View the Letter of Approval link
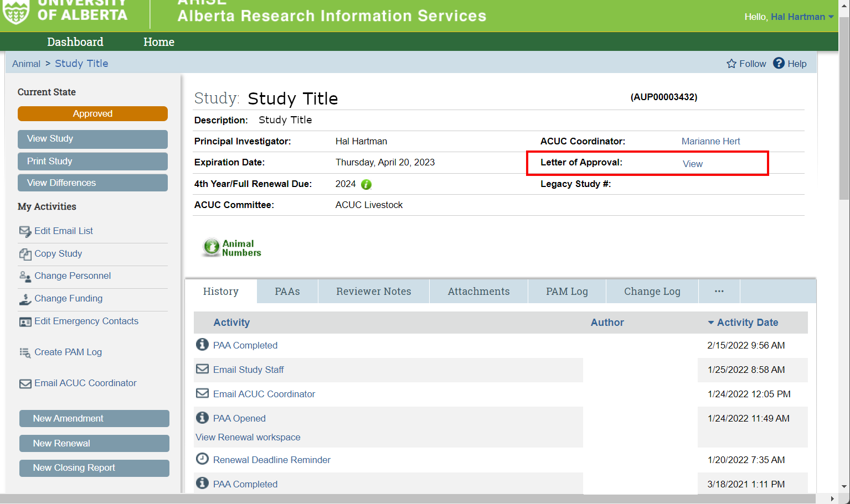 [x=692, y=164]
